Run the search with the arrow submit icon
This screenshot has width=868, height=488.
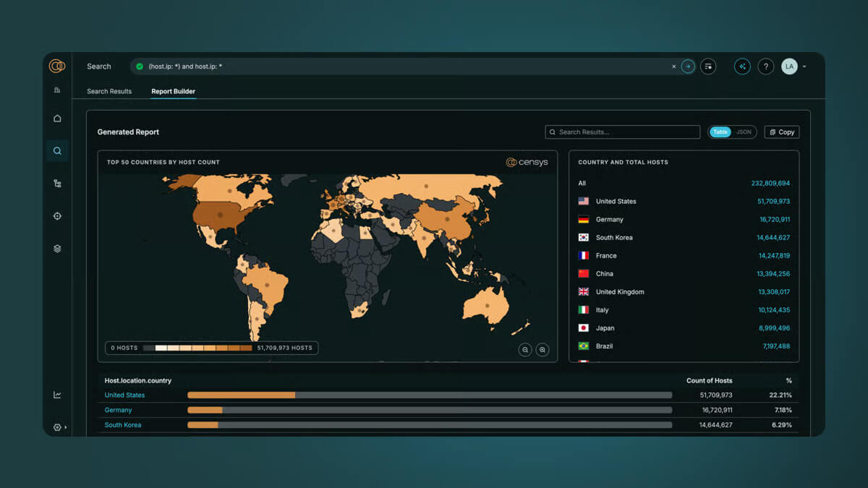coord(687,66)
